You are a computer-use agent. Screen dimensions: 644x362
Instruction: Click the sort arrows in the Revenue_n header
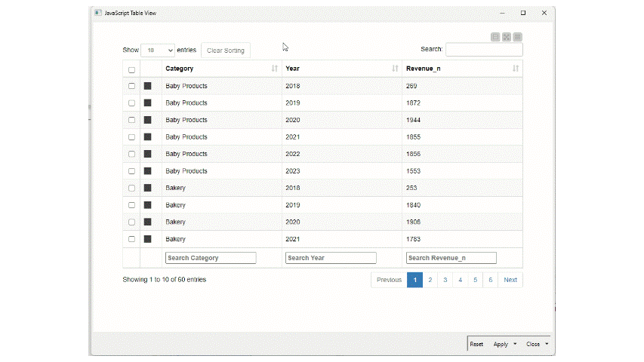pos(515,69)
